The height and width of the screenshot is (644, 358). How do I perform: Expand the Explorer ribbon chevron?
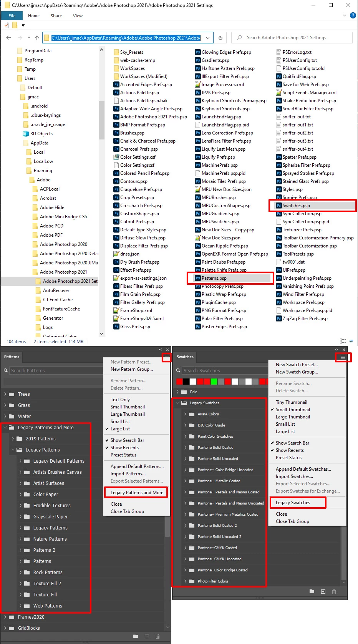coord(345,16)
